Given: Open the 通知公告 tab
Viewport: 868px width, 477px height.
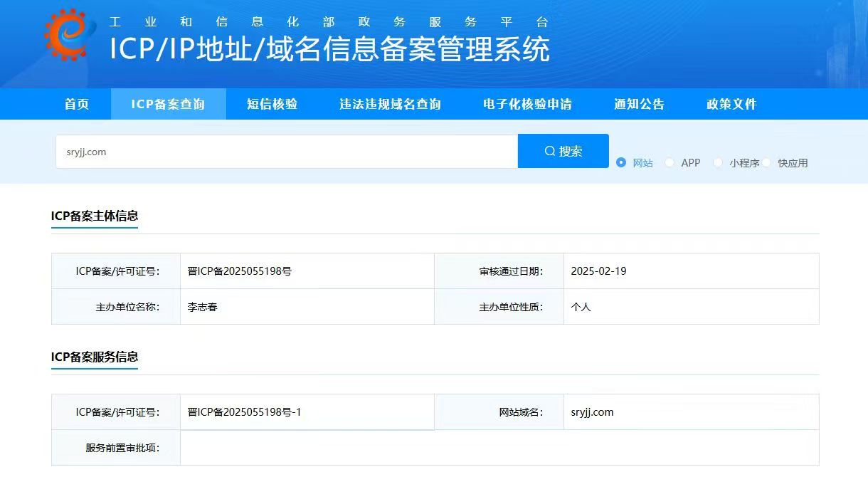Looking at the screenshot, I should [639, 104].
